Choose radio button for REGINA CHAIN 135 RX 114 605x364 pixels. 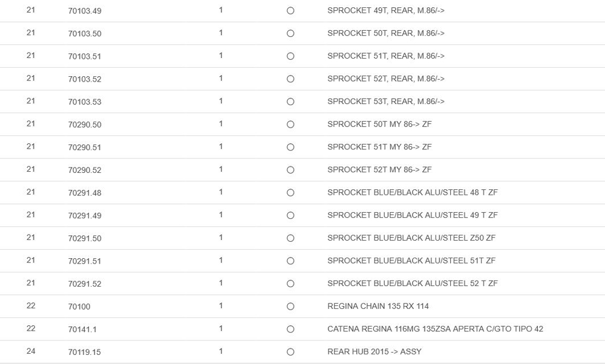(290, 307)
